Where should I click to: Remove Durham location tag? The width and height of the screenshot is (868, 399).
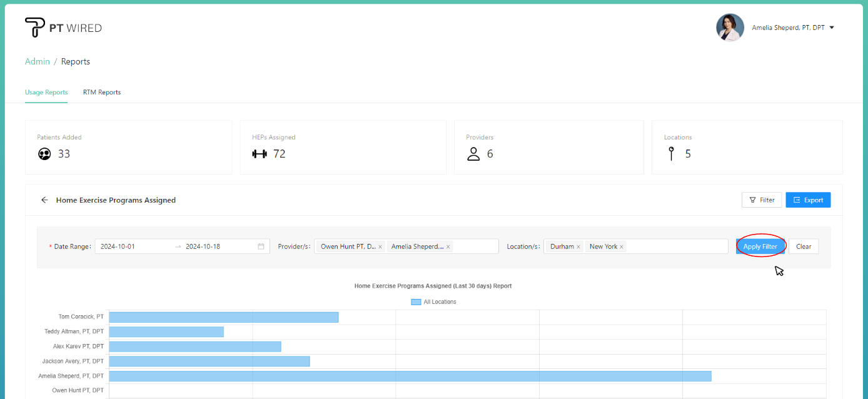click(578, 247)
